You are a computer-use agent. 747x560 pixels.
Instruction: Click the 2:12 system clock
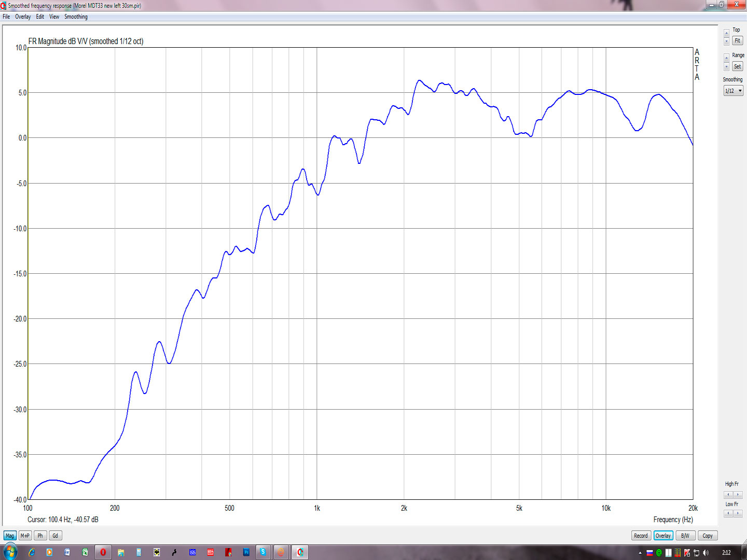tap(726, 553)
